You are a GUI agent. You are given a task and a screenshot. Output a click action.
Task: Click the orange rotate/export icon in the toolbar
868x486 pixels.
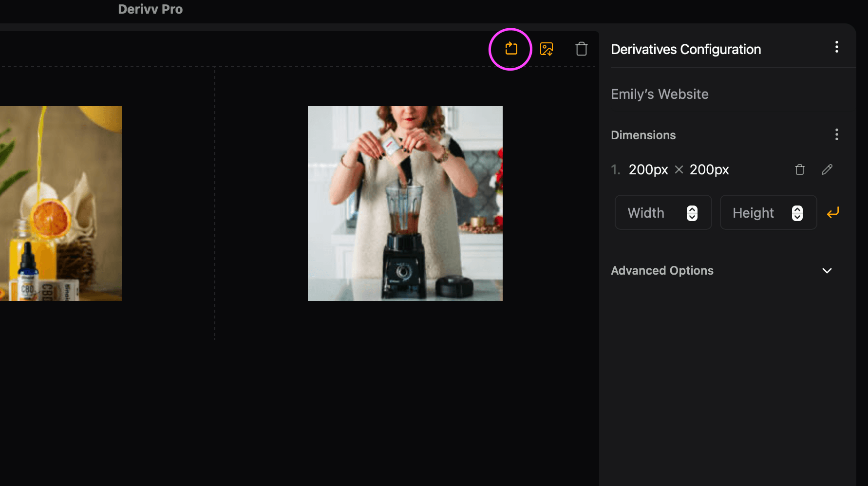[x=510, y=49]
